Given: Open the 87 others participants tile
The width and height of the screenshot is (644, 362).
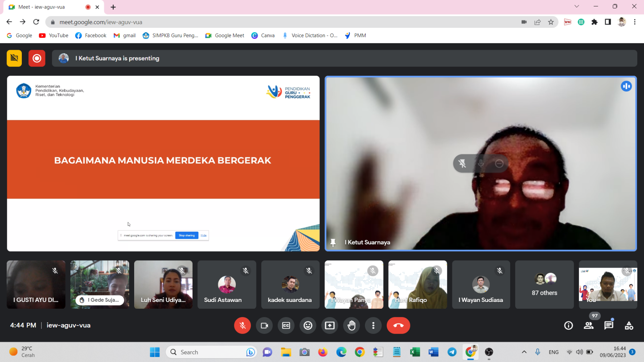Looking at the screenshot, I should [x=544, y=284].
